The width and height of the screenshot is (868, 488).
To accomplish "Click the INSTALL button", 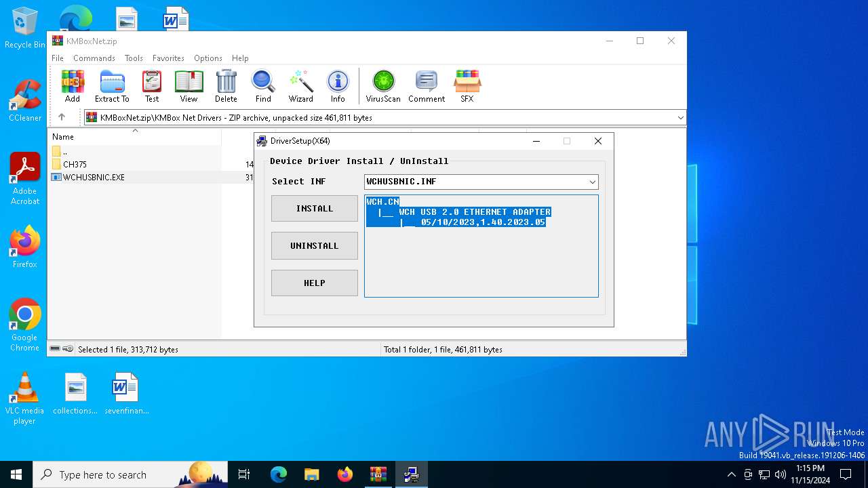I will 315,209.
